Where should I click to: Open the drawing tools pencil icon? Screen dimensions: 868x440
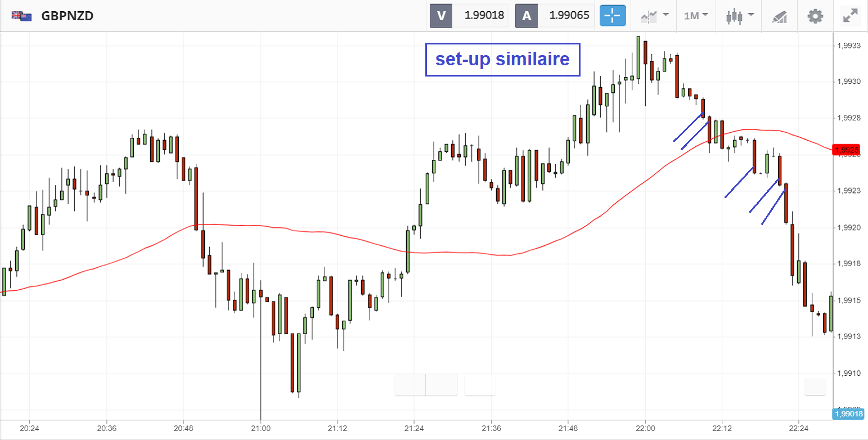pyautogui.click(x=779, y=16)
